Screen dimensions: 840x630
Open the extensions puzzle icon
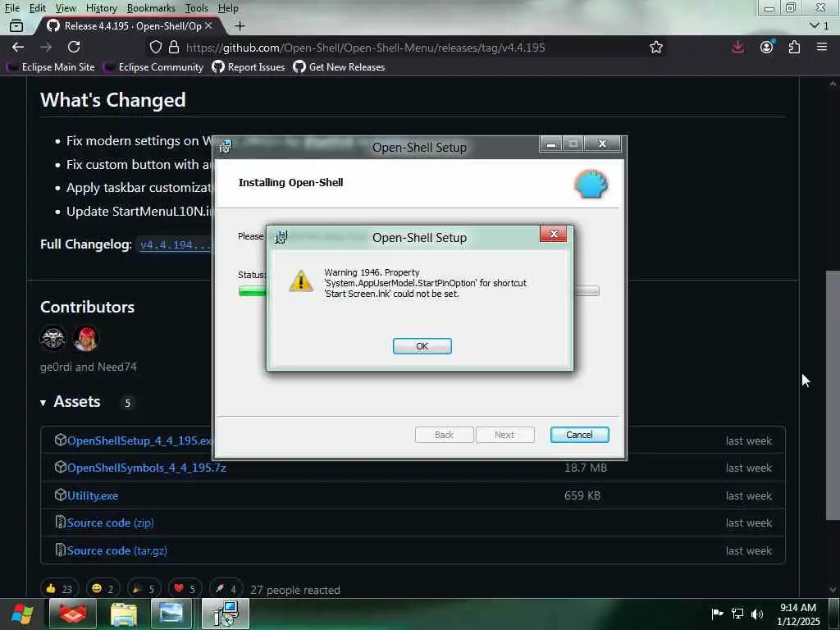(x=794, y=47)
